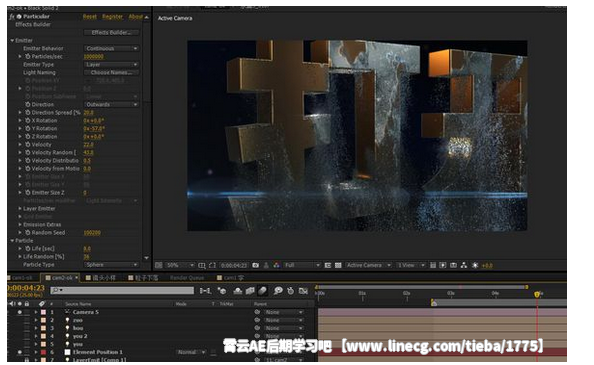Switch to the cam1 字 timeline tab
The height and width of the screenshot is (365, 594).
pos(231,278)
